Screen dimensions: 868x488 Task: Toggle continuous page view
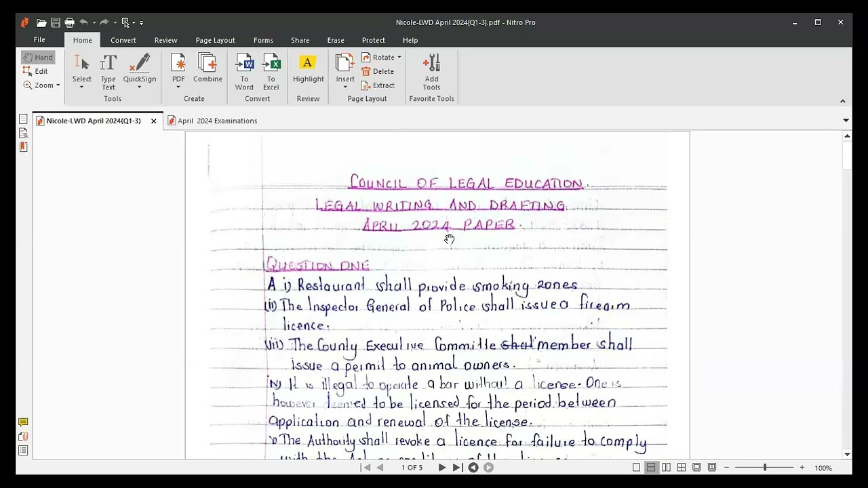click(651, 468)
